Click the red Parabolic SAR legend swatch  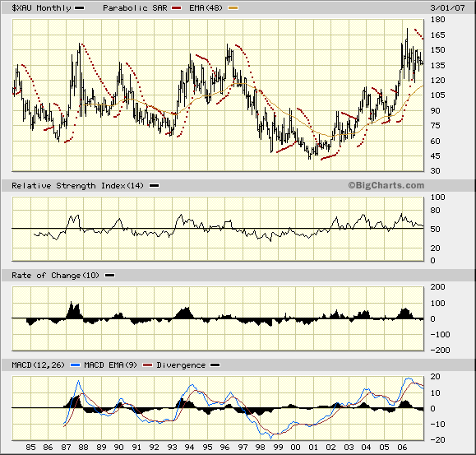click(x=177, y=8)
